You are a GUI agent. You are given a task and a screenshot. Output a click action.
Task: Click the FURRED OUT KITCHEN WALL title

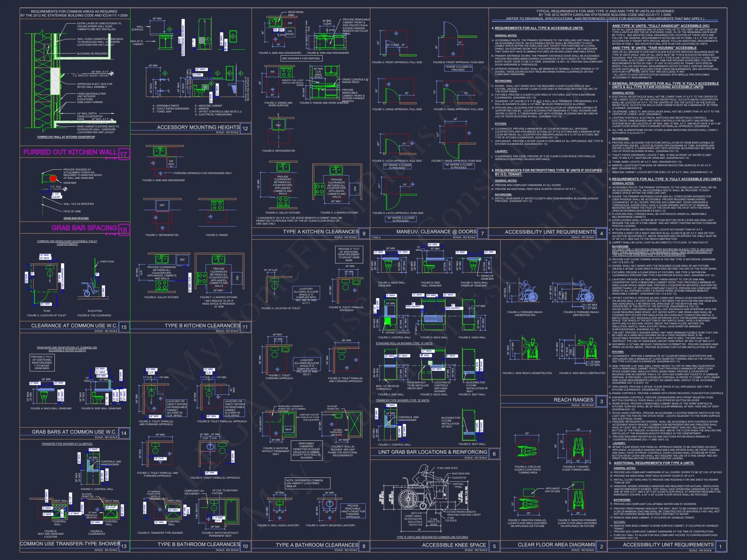[70, 152]
